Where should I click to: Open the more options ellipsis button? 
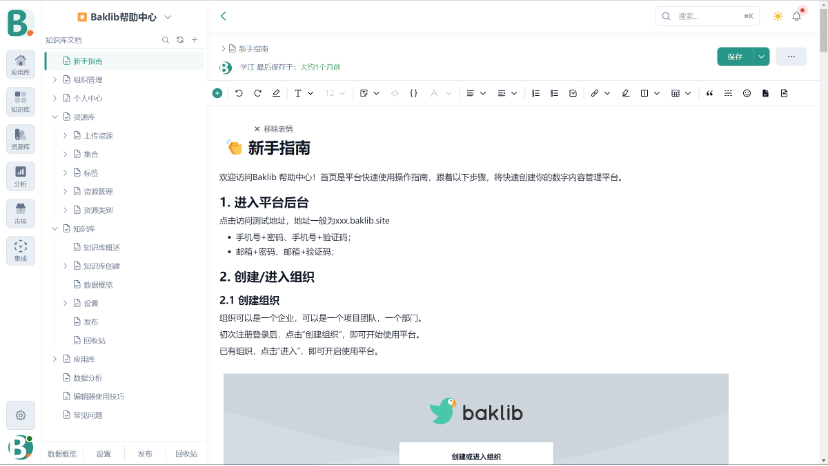(791, 57)
